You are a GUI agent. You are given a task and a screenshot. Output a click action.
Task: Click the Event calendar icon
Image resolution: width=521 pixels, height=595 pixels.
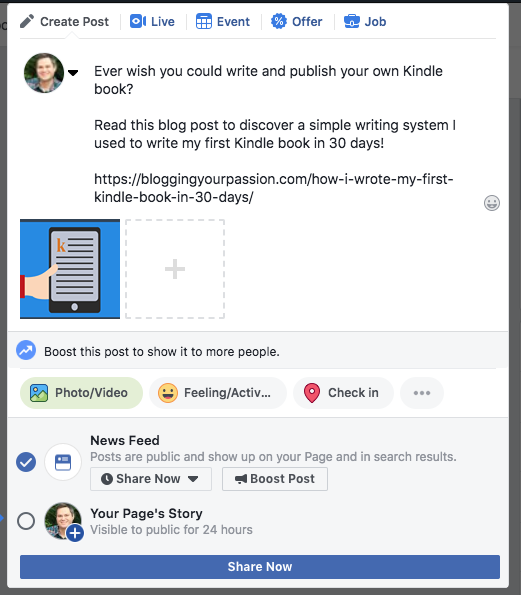pyautogui.click(x=204, y=21)
